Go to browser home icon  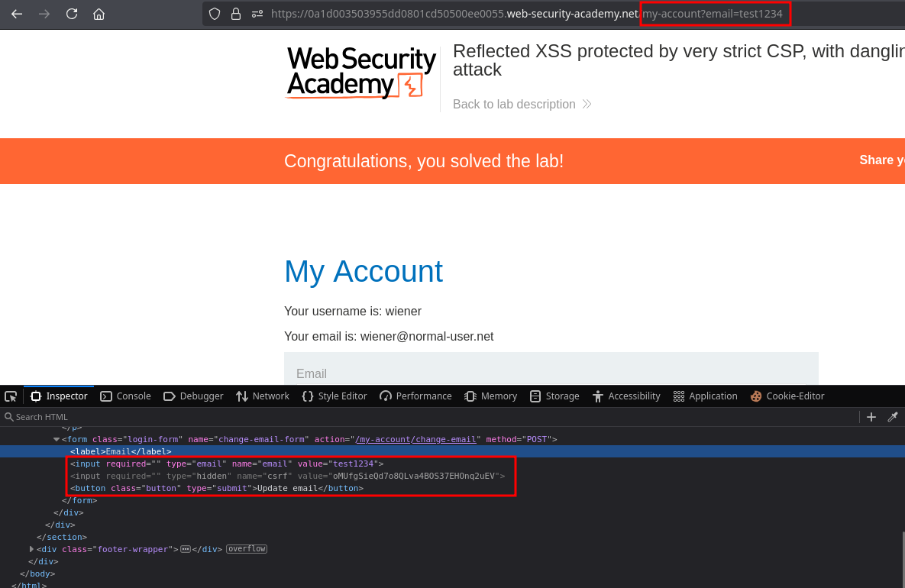(99, 14)
